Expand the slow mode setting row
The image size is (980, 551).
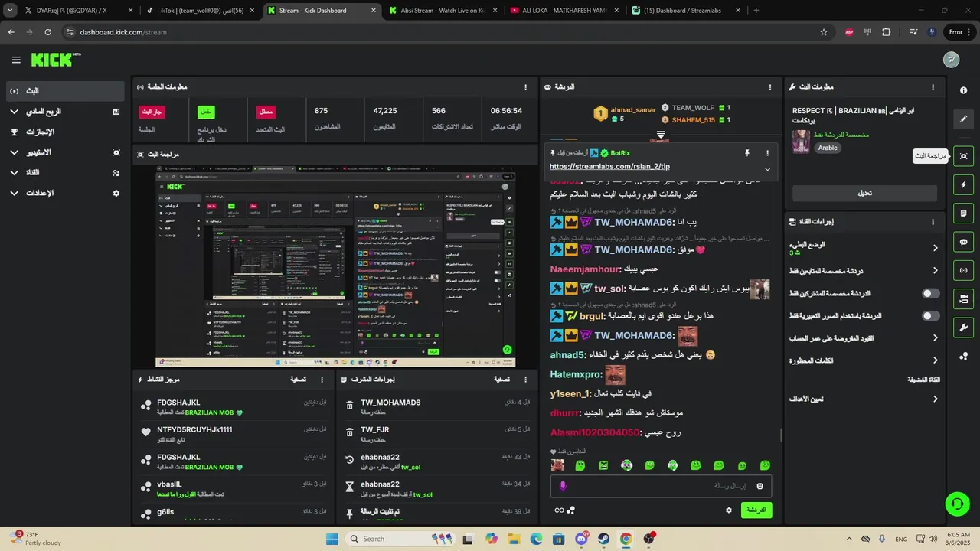pyautogui.click(x=864, y=248)
